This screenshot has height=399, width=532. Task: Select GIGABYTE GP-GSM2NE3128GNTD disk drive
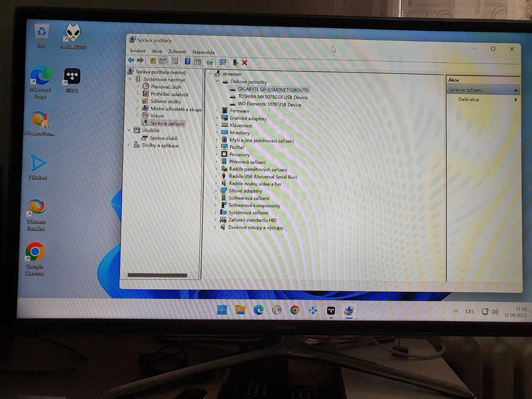pos(273,90)
